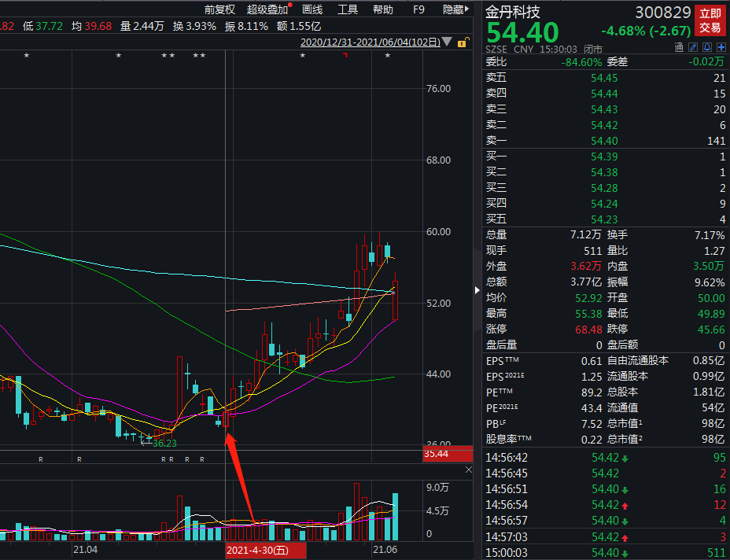Screen dimensions: 730x560
Task: Collapse the quote panel via the edge arrow
Action: point(477,289)
